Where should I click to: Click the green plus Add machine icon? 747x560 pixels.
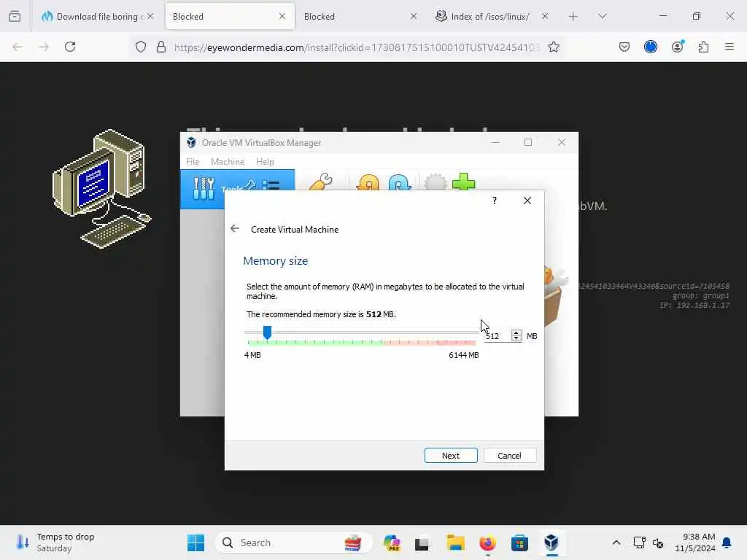click(x=463, y=182)
